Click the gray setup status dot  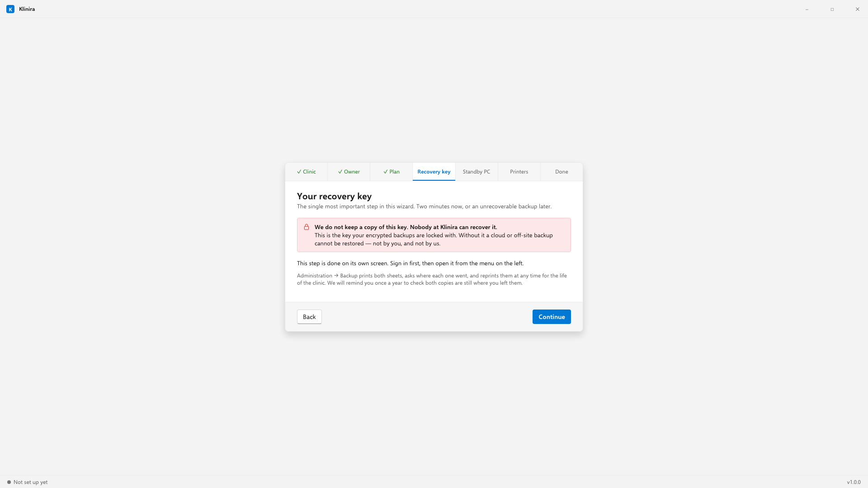9,482
